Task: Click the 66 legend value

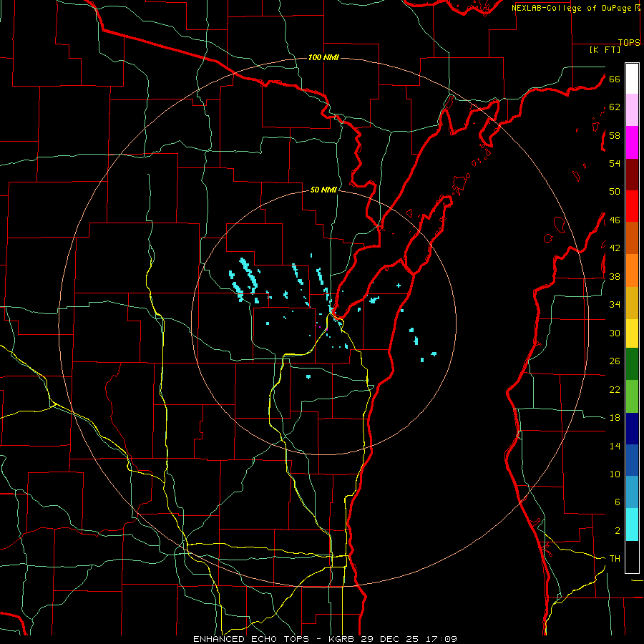Action: [x=615, y=79]
